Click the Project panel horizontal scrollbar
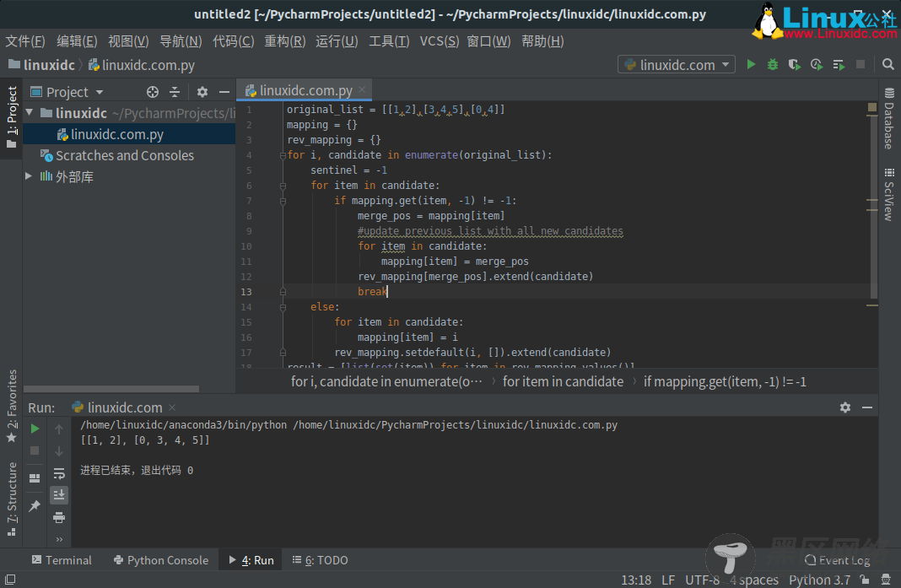The image size is (901, 588). (111, 389)
